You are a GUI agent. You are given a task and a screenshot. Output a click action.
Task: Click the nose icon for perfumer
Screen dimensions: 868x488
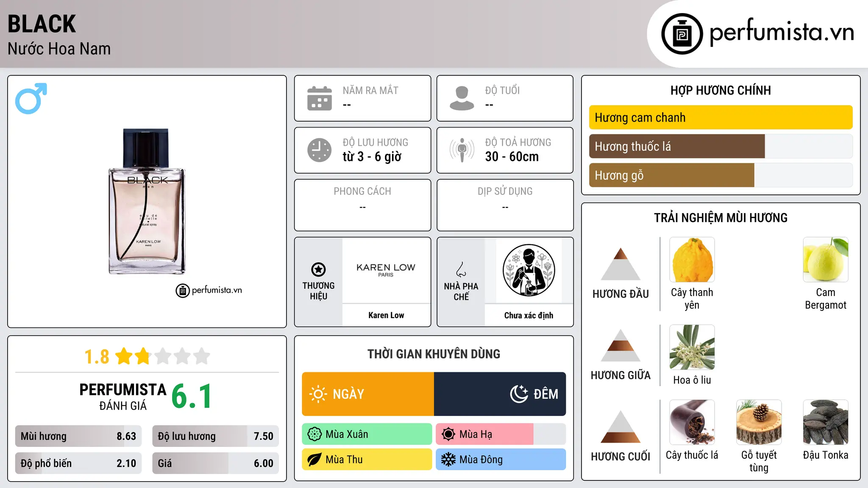coord(461,269)
